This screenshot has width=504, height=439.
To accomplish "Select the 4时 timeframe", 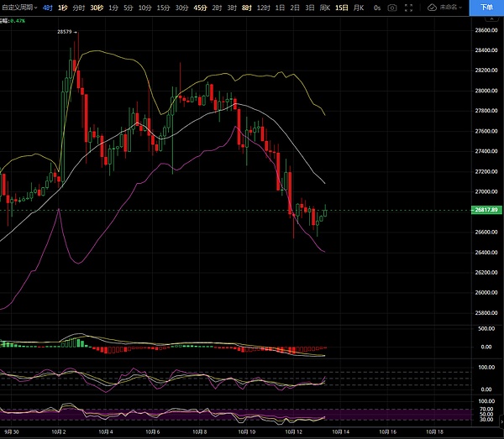I will pos(47,7).
